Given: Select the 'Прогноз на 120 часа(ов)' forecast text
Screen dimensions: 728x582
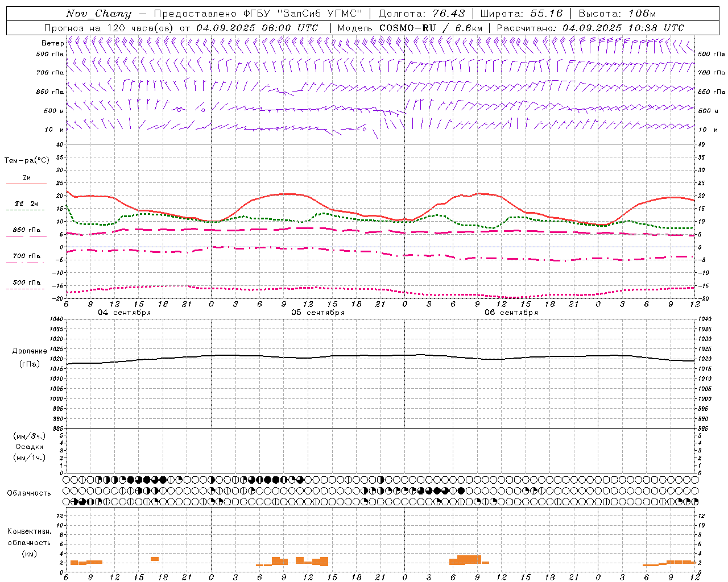Looking at the screenshot, I should point(109,28).
